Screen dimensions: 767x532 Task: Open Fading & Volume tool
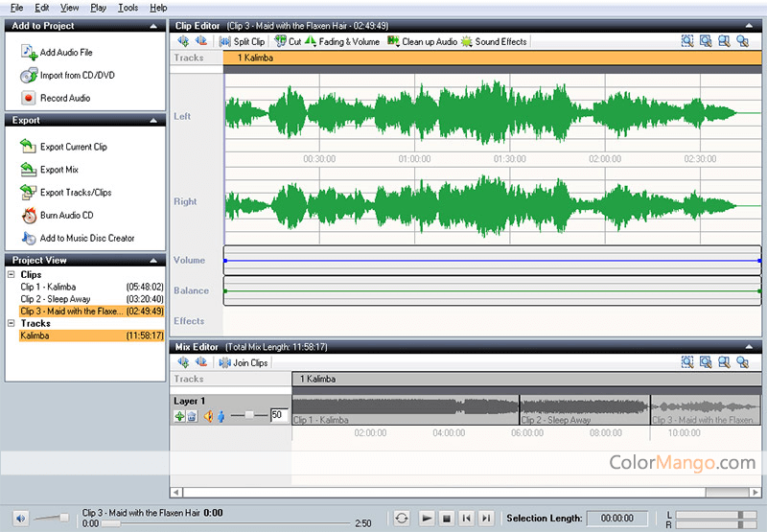[341, 42]
